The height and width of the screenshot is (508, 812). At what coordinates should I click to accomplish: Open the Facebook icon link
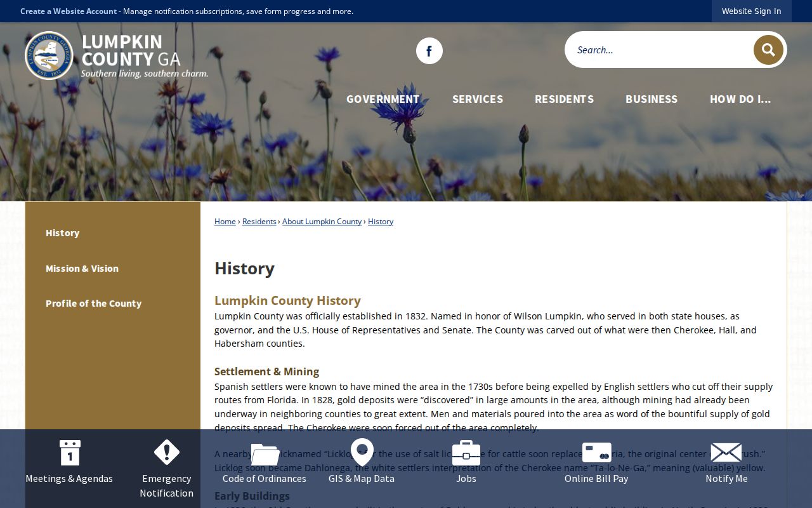pos(429,51)
